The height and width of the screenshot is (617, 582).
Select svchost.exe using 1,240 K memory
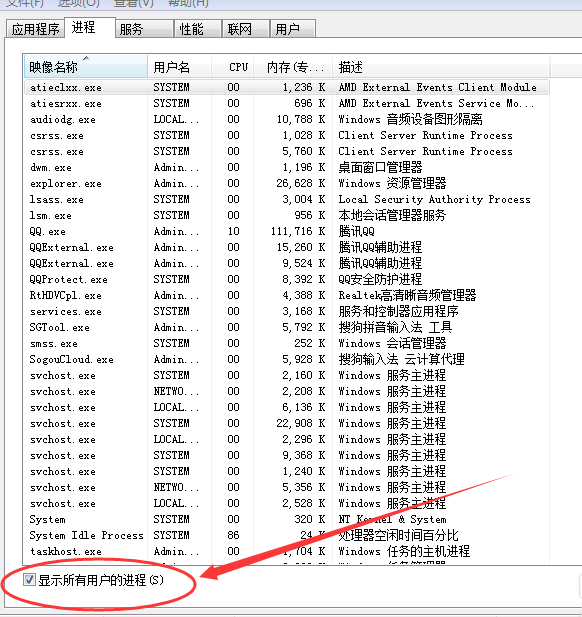pyautogui.click(x=287, y=471)
